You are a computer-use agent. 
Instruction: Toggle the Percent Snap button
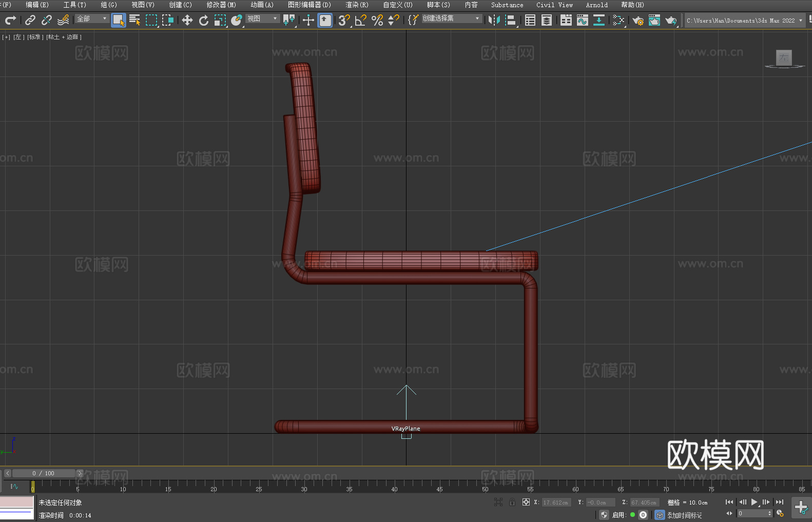(x=377, y=20)
